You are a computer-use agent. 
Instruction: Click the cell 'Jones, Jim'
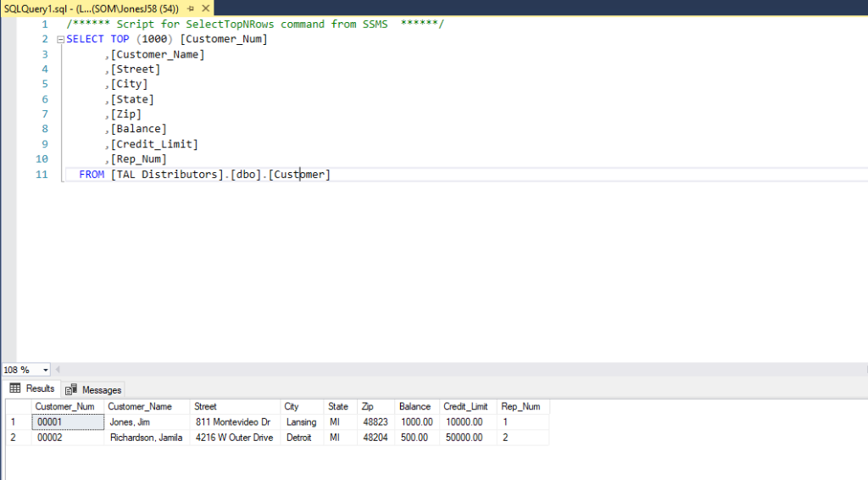147,421
